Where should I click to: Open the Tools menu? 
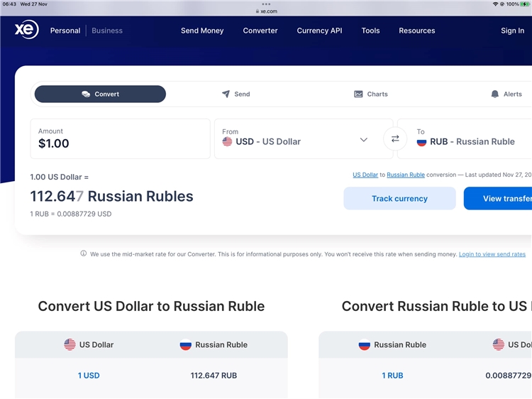[x=370, y=31]
